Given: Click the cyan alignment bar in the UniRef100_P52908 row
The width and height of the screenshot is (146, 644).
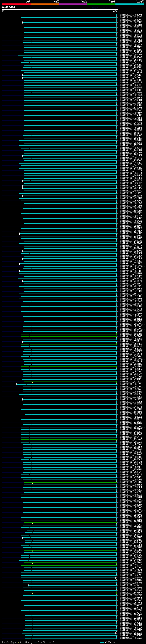Looking at the screenshot, I should tap(69, 15).
